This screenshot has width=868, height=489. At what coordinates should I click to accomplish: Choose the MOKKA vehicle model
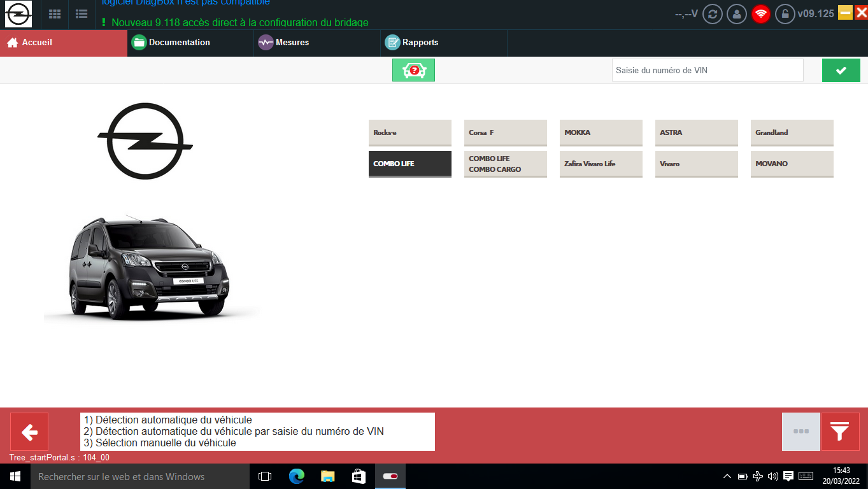601,133
